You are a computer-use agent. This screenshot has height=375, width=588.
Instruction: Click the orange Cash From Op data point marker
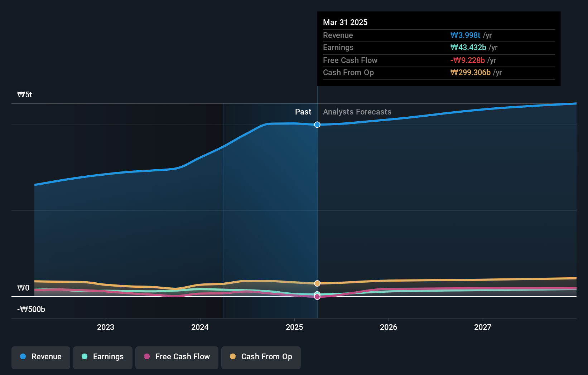[317, 283]
